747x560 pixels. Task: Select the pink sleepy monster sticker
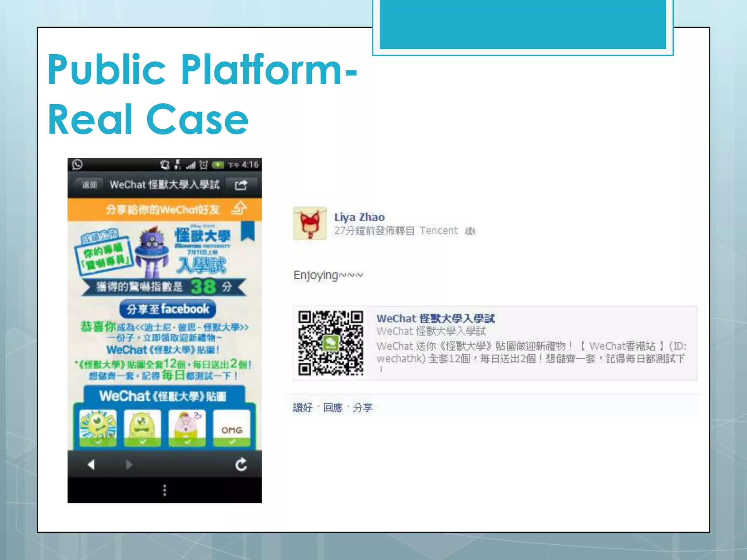pos(187,428)
